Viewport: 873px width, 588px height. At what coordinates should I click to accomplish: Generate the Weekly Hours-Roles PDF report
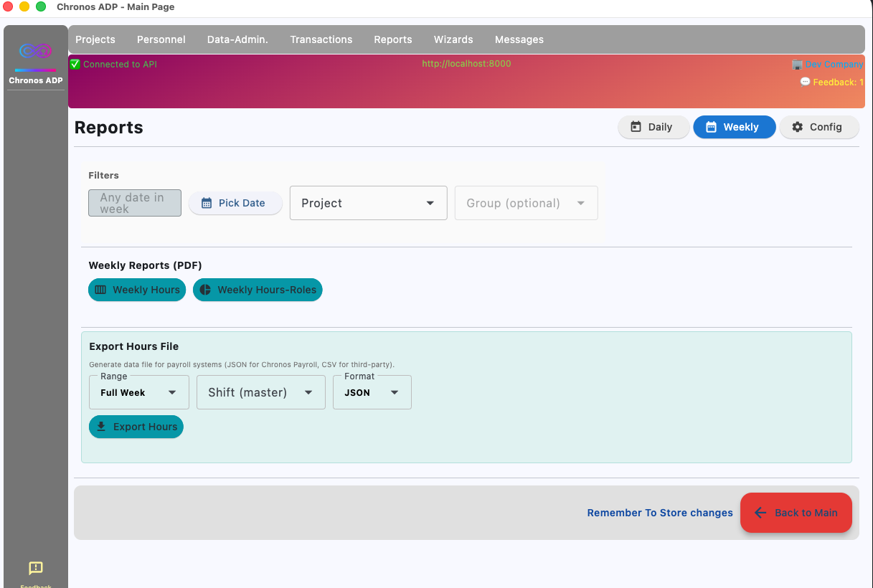[258, 290]
